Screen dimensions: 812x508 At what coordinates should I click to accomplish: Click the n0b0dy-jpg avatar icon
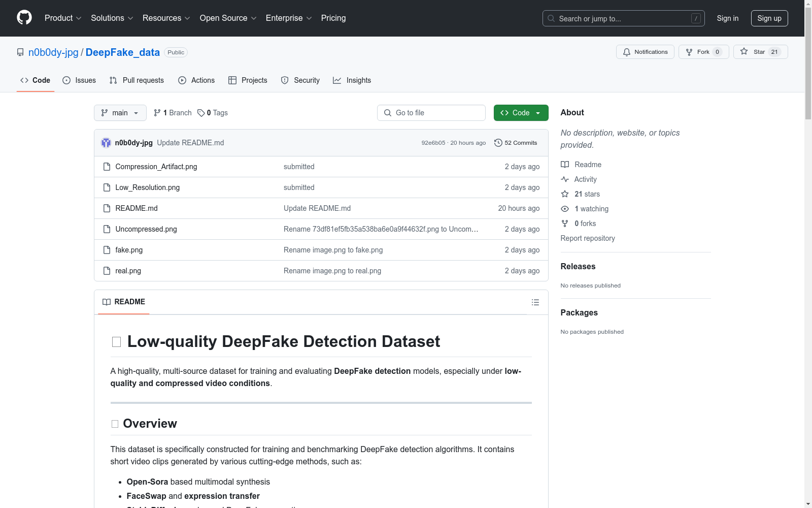(x=106, y=143)
